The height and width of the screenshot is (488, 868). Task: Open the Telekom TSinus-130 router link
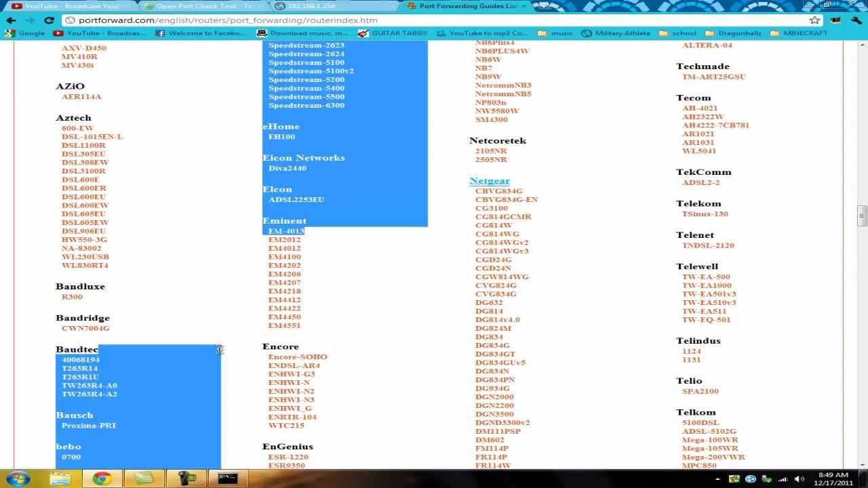[705, 214]
